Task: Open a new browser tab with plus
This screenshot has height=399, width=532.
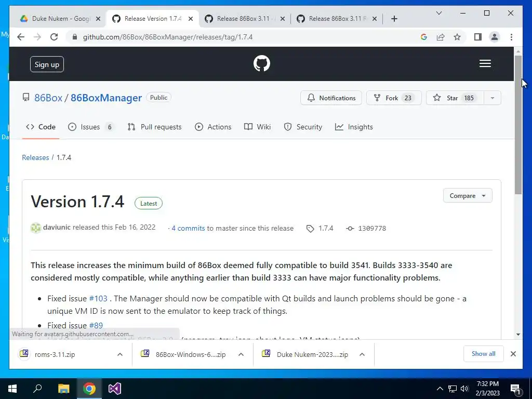Action: 394,19
